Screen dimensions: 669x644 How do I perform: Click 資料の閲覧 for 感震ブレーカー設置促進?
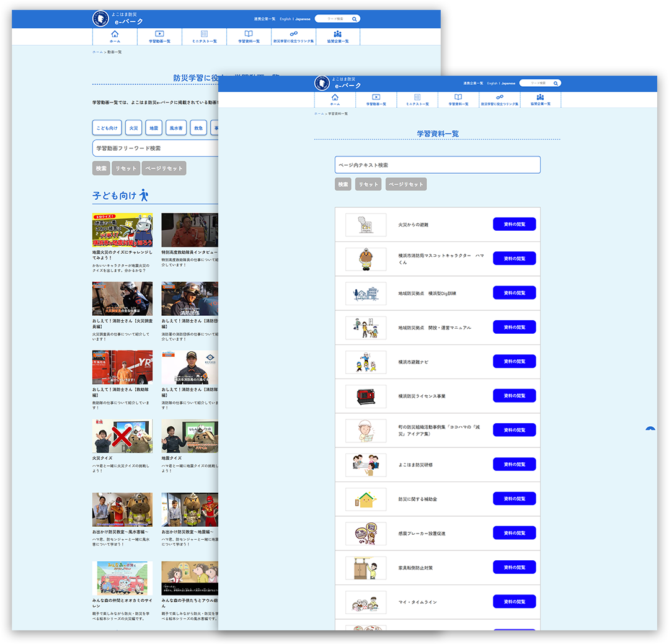(x=514, y=533)
